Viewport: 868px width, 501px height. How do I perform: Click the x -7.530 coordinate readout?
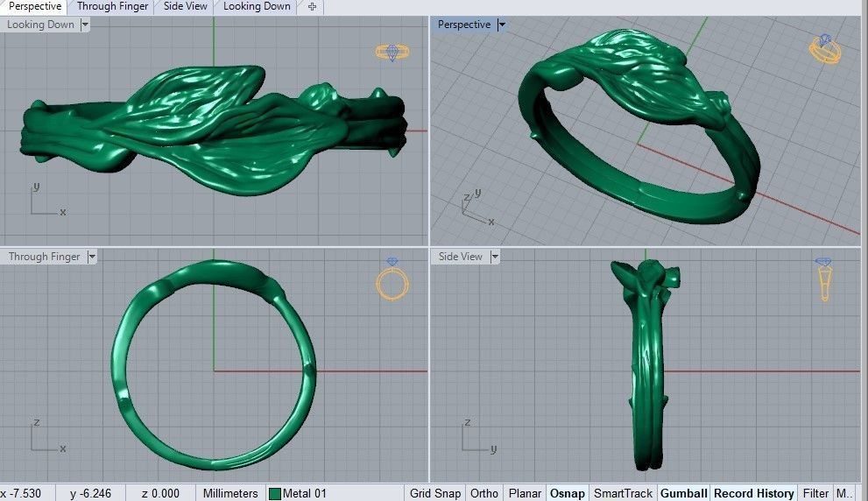(27, 493)
